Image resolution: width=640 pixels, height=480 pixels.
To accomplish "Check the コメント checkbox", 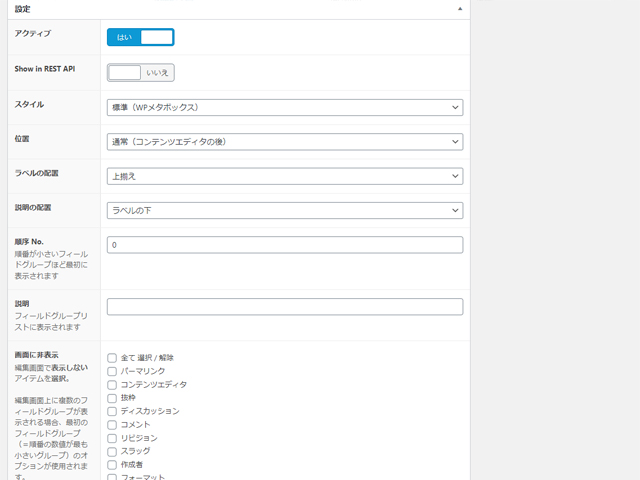I will pyautogui.click(x=112, y=425).
